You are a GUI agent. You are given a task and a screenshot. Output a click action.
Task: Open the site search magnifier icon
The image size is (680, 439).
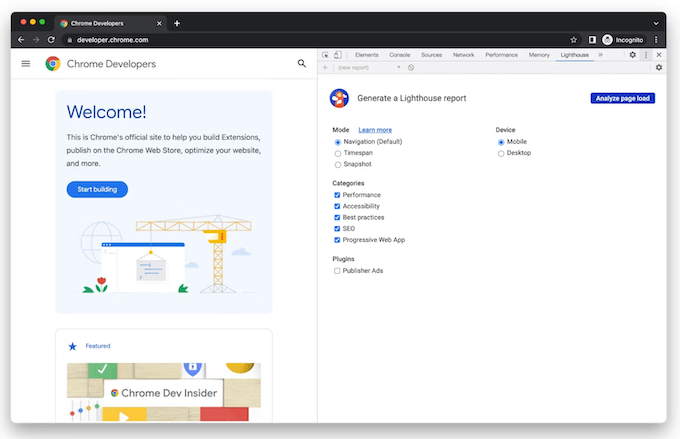click(x=302, y=64)
